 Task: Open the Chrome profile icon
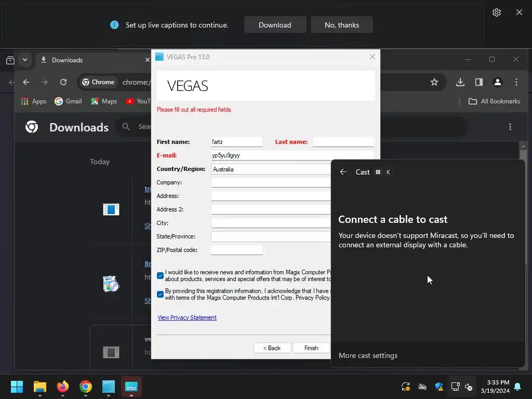[497, 82]
